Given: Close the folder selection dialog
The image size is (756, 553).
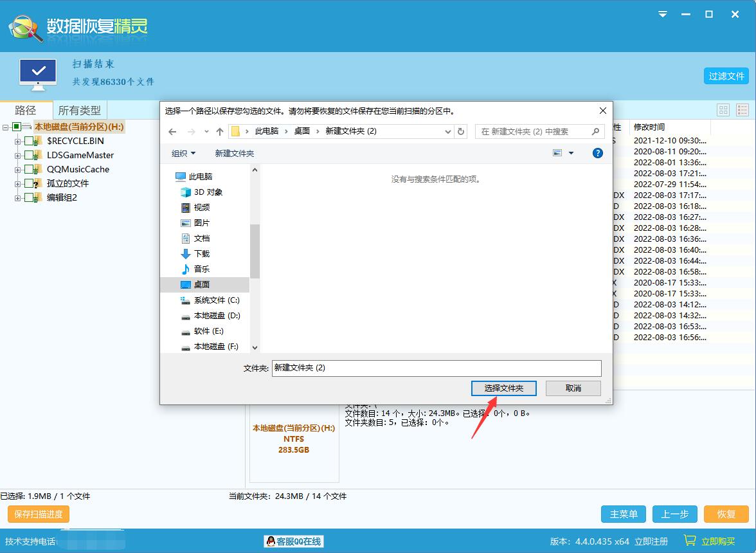Looking at the screenshot, I should coord(603,111).
